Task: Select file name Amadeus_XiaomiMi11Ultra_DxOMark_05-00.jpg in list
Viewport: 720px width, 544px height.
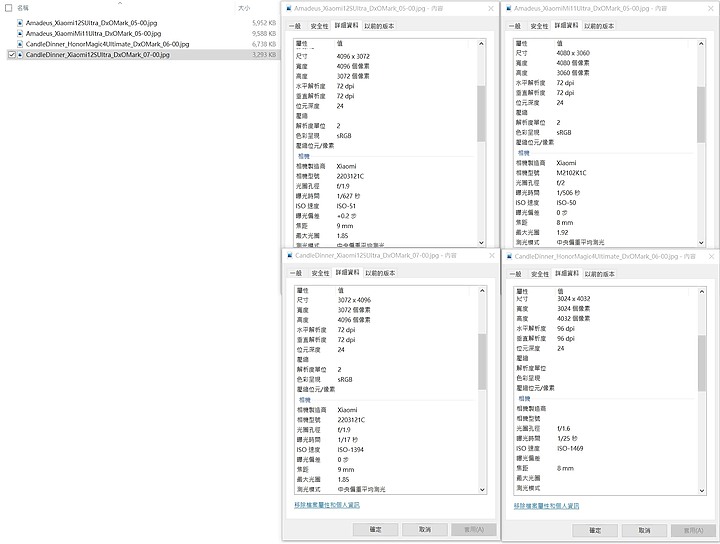Action: pos(93,34)
